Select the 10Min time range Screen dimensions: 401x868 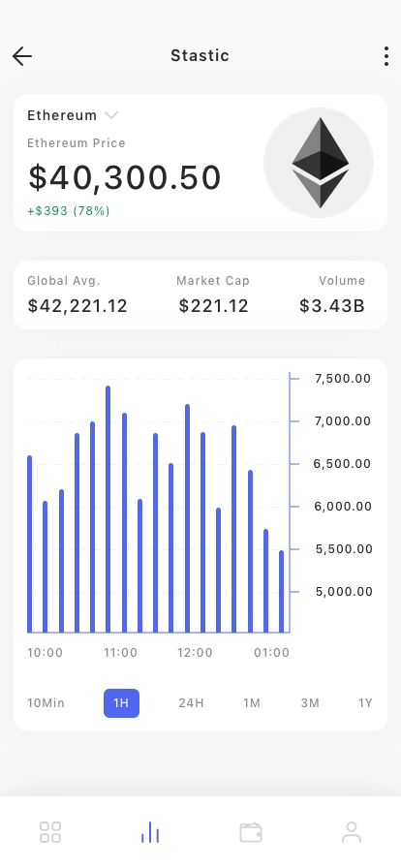(46, 703)
